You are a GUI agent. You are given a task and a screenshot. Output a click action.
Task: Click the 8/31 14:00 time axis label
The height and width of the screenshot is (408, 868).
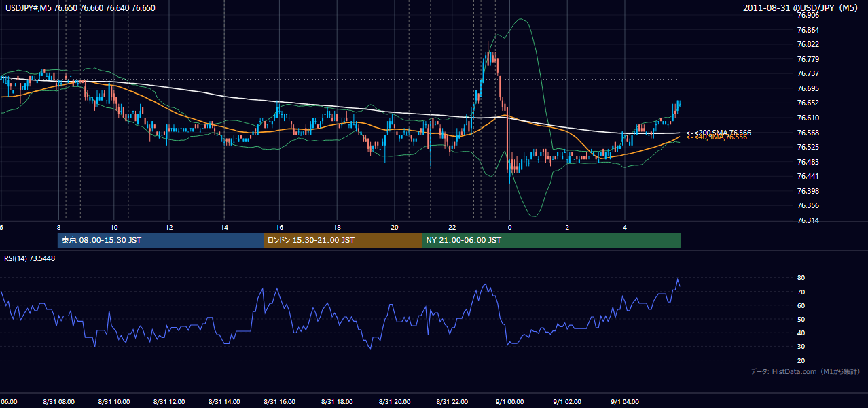(x=225, y=402)
